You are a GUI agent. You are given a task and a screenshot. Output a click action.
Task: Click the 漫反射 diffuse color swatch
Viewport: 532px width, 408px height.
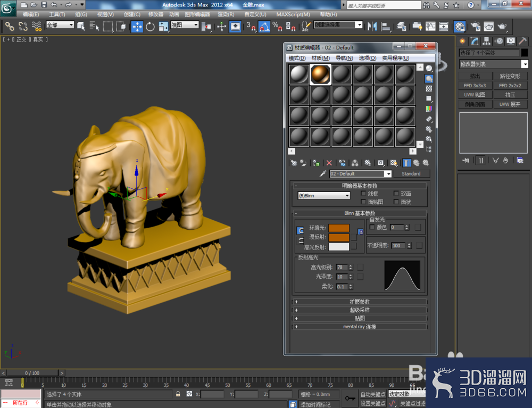click(x=338, y=237)
